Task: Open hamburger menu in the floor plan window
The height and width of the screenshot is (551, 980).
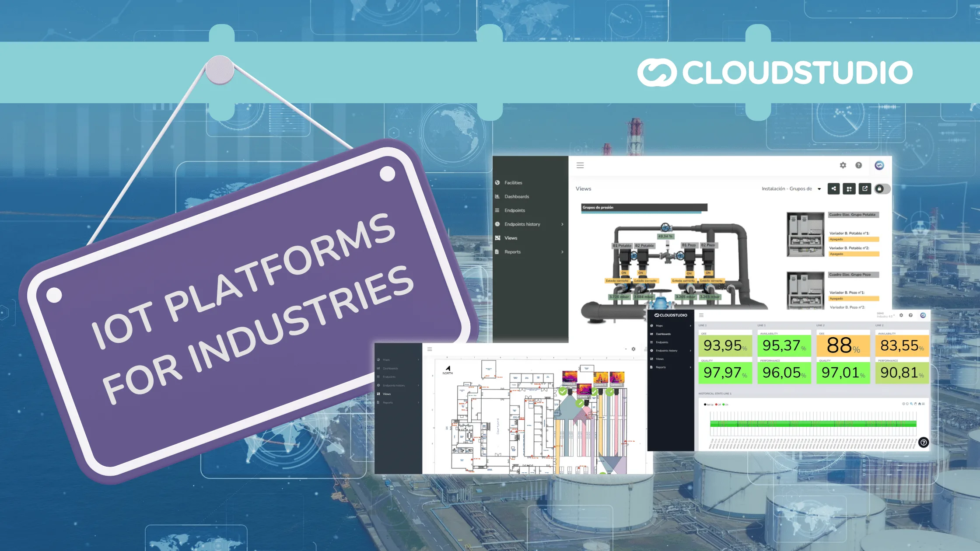Action: 430,349
